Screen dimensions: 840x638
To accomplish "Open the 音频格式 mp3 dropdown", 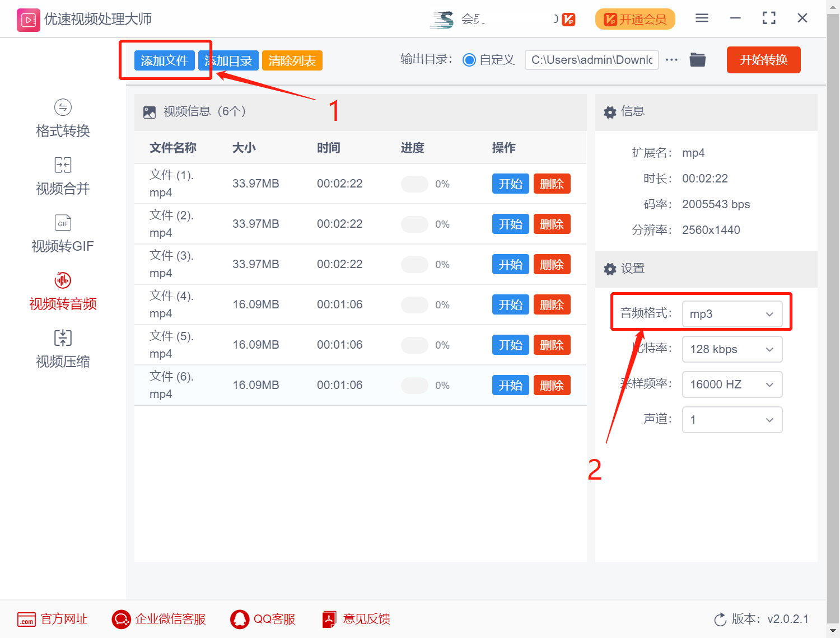I will (732, 314).
